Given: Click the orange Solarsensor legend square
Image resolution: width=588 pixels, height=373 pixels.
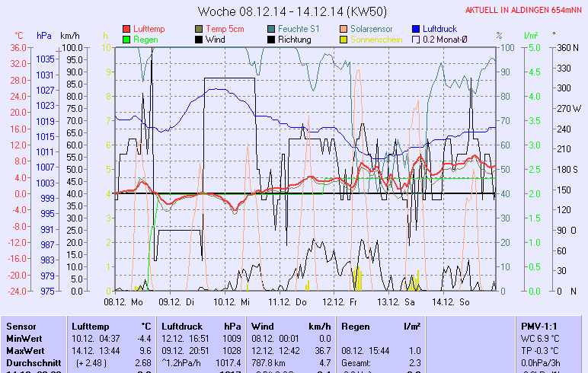Looking at the screenshot, I should click(344, 29).
